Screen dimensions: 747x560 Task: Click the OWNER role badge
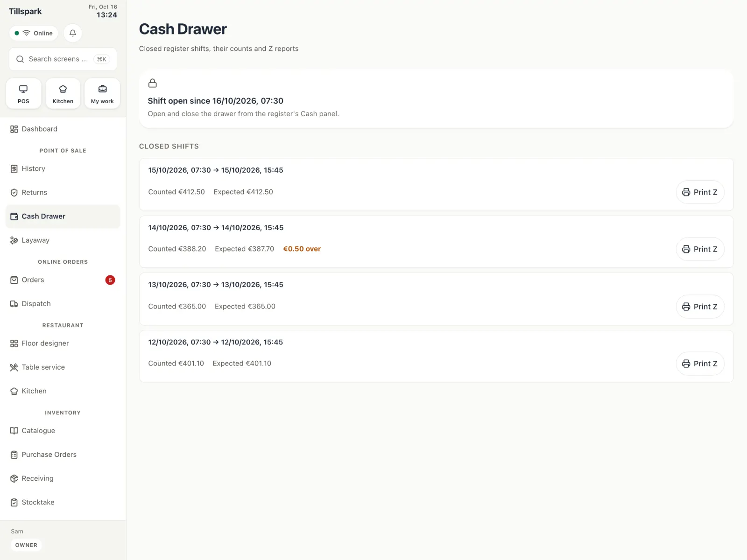26,545
